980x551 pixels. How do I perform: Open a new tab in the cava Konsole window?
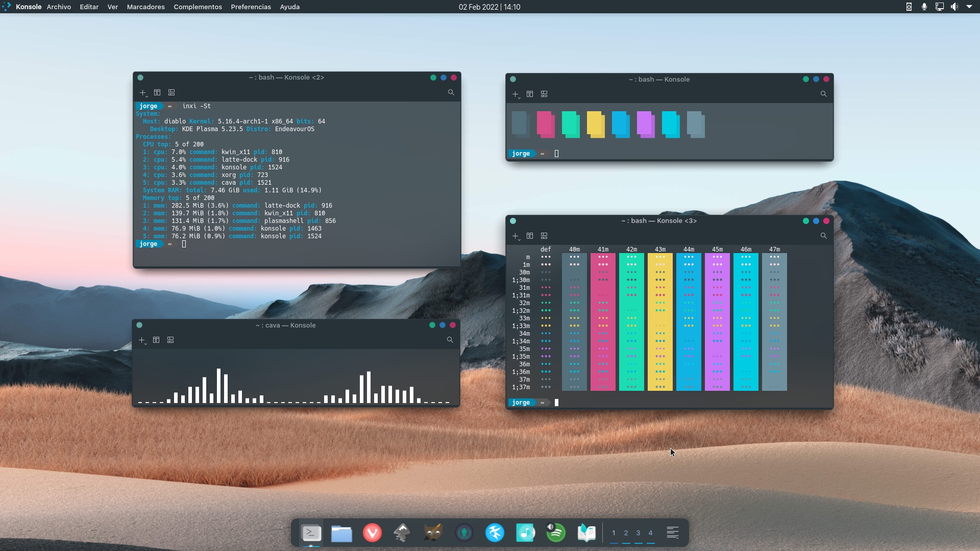142,340
